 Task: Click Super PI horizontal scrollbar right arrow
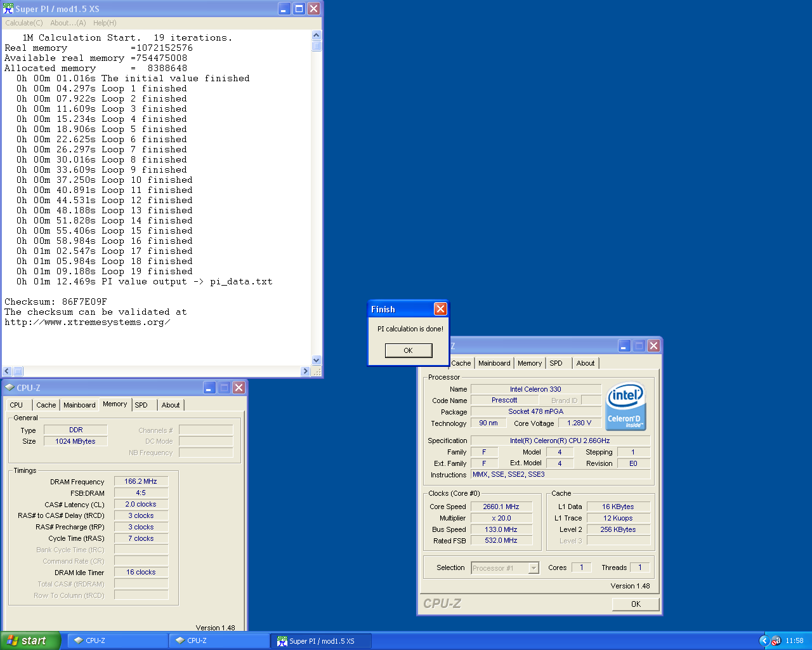(x=306, y=371)
